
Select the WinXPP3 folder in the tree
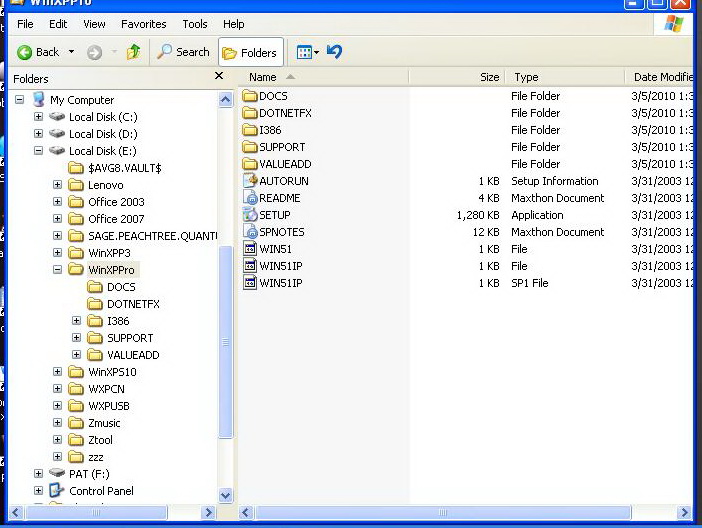(109, 253)
